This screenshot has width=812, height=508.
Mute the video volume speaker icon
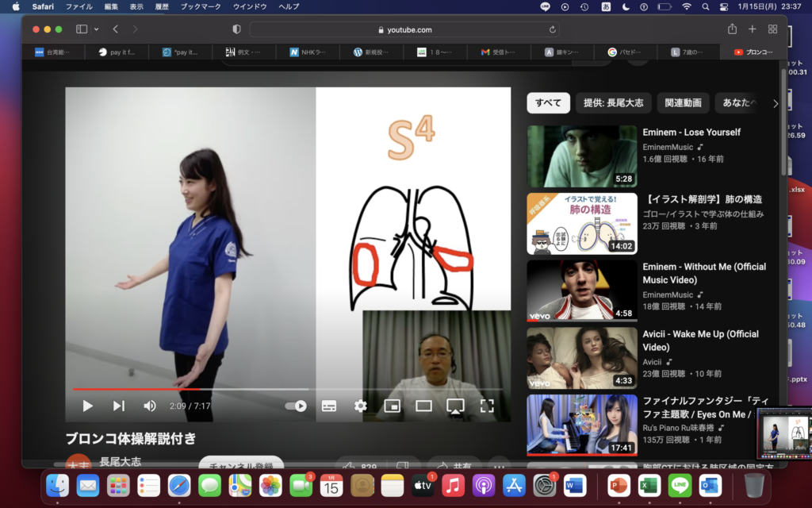(x=149, y=406)
